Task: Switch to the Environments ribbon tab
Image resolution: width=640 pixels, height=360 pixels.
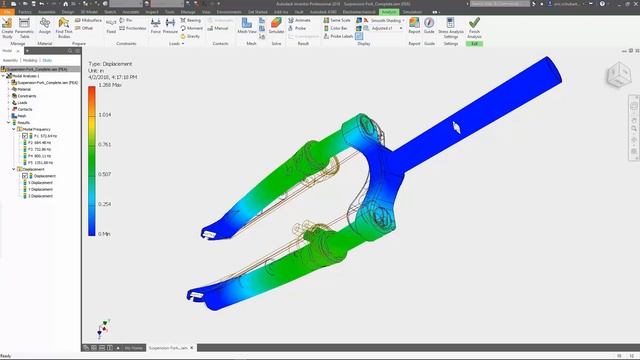Action: [x=229, y=12]
